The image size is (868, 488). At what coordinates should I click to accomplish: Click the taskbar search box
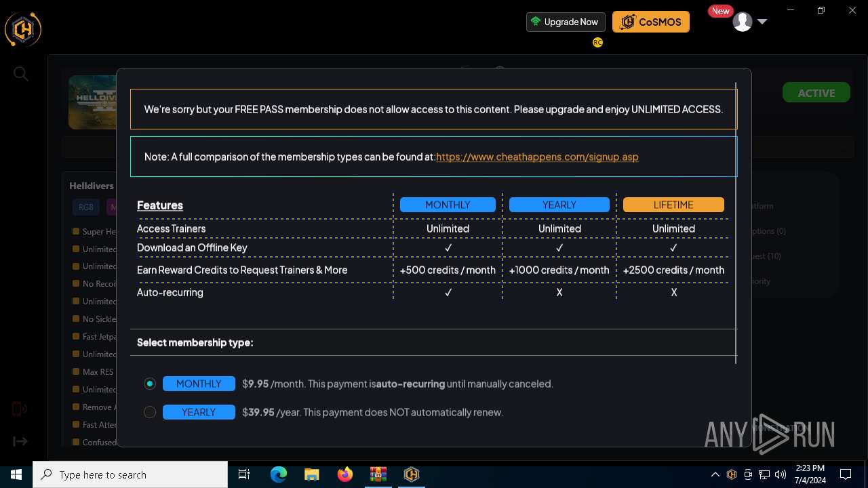coord(130,474)
